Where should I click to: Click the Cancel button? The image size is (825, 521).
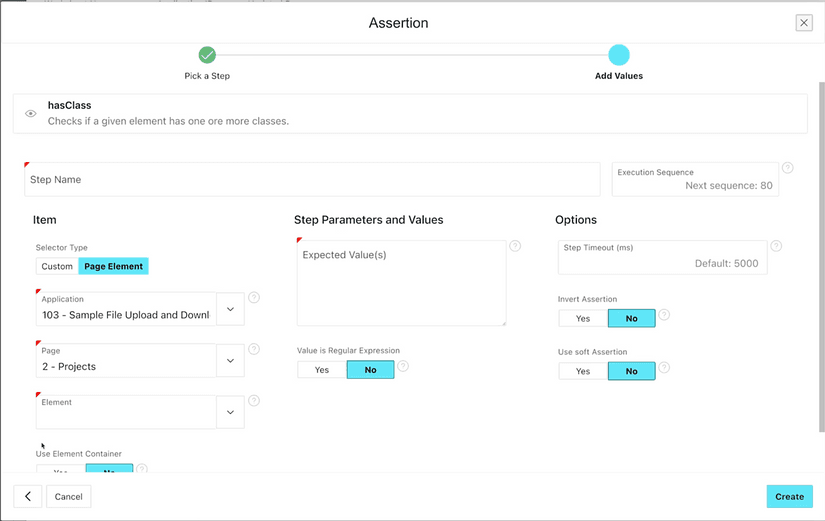[x=69, y=496]
